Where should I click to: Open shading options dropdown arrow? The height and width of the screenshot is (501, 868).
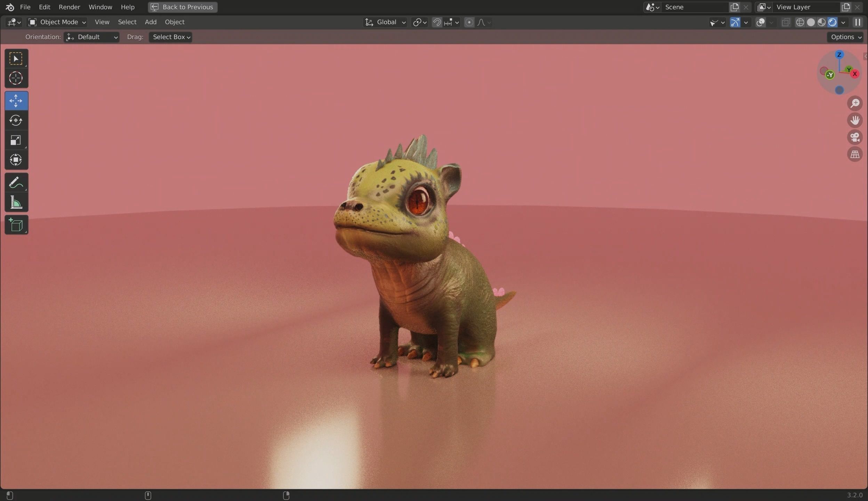(843, 22)
